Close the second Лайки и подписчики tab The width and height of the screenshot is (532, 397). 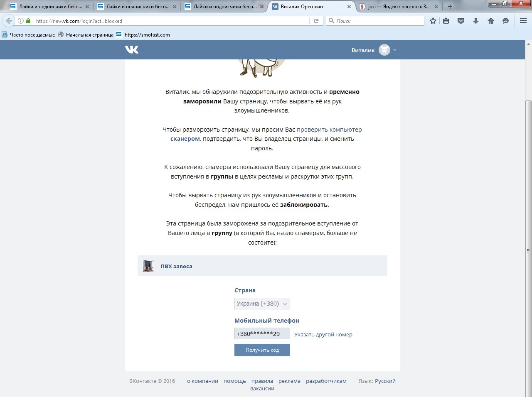click(175, 7)
